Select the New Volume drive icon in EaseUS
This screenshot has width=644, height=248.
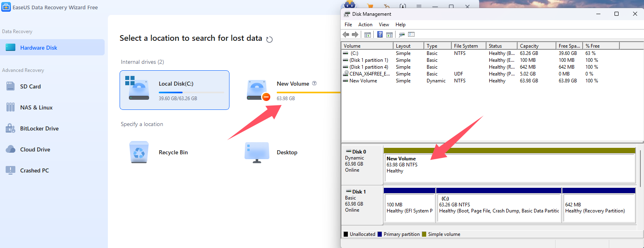coord(257,90)
